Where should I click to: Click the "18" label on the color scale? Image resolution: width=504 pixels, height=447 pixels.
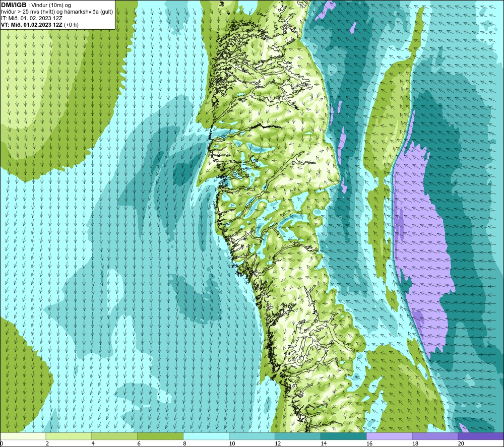click(415, 443)
